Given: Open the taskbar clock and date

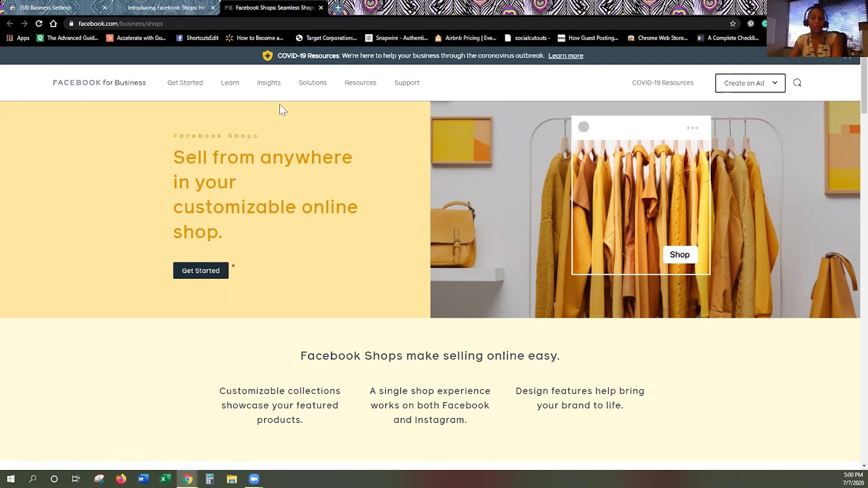Looking at the screenshot, I should 853,479.
